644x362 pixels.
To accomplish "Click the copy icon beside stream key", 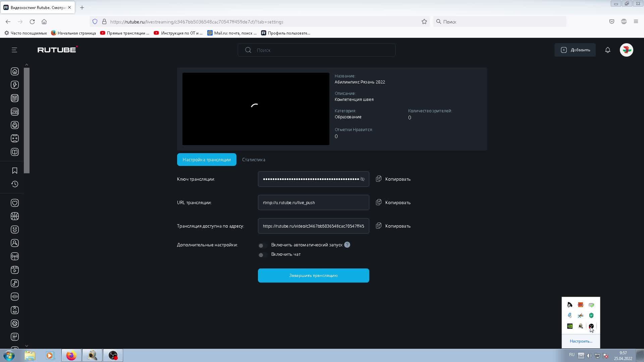I will point(379,179).
